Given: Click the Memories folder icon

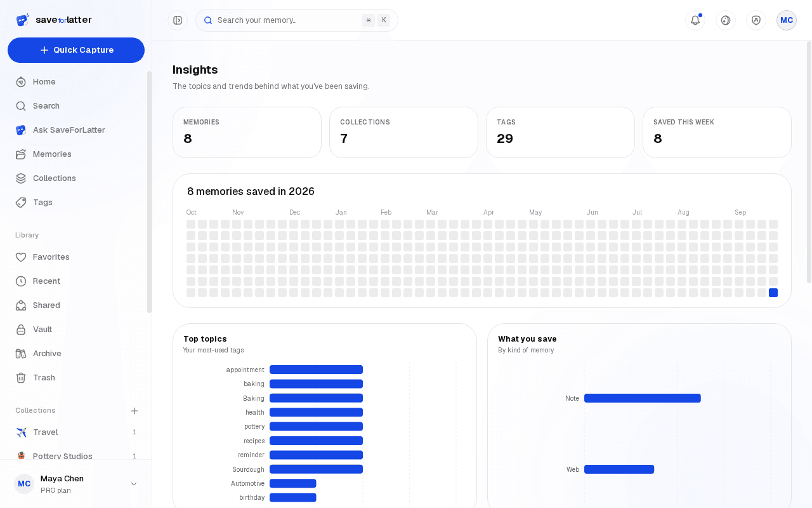Looking at the screenshot, I should coord(21,154).
